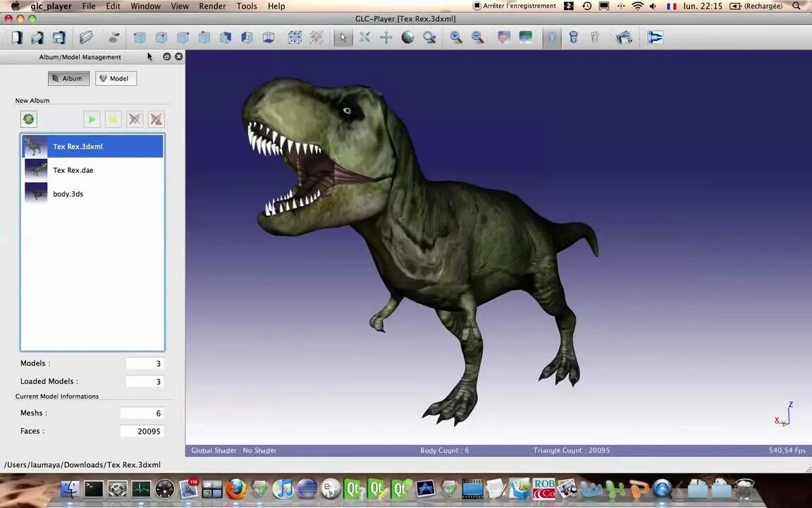Click the red crossed-out remove all icon
The image size is (812, 508).
click(x=156, y=119)
